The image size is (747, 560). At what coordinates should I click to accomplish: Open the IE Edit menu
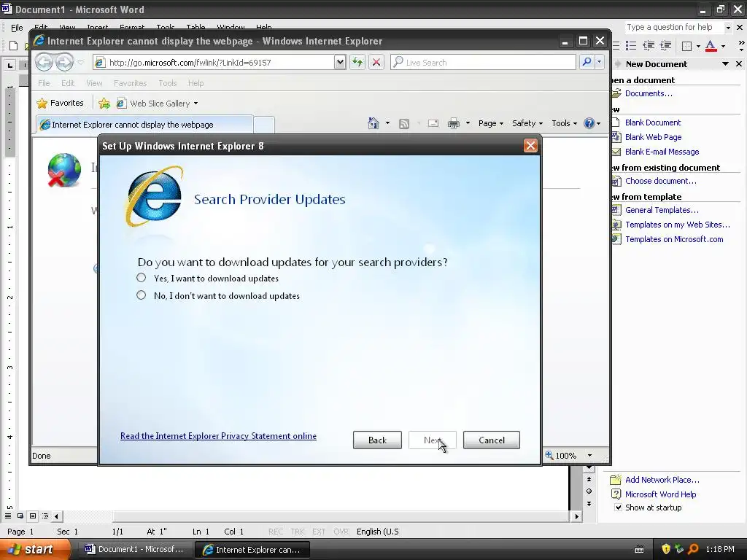(68, 83)
